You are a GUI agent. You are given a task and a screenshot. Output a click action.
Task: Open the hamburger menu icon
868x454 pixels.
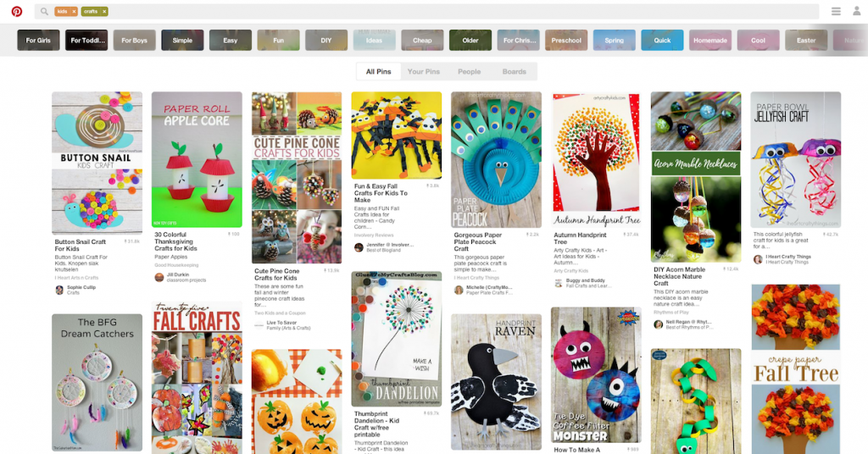point(836,11)
